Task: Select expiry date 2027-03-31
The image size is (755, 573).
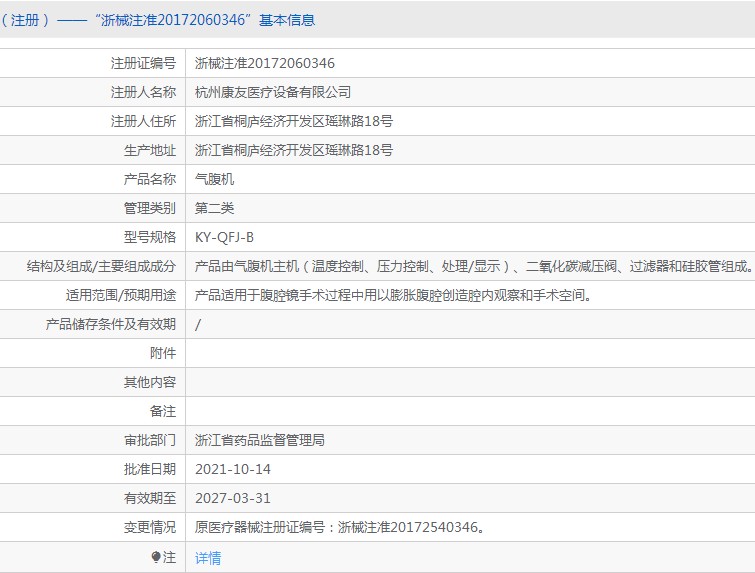Action: (x=233, y=498)
